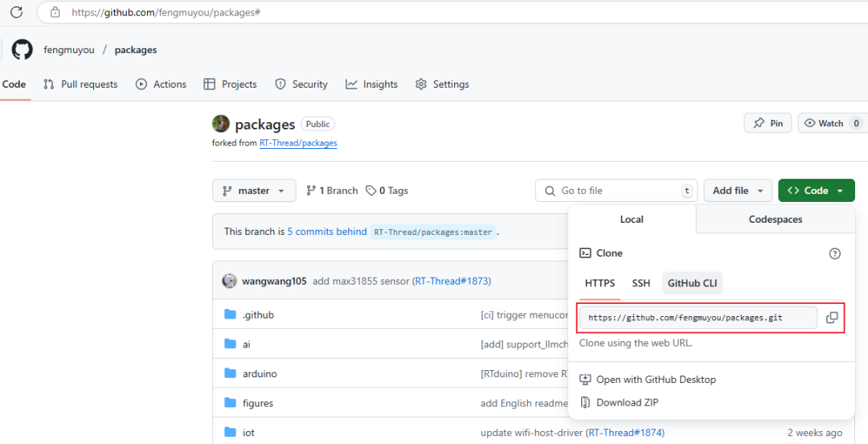Pin the repository with Pin button
Screen dimensions: 868x444
click(768, 123)
